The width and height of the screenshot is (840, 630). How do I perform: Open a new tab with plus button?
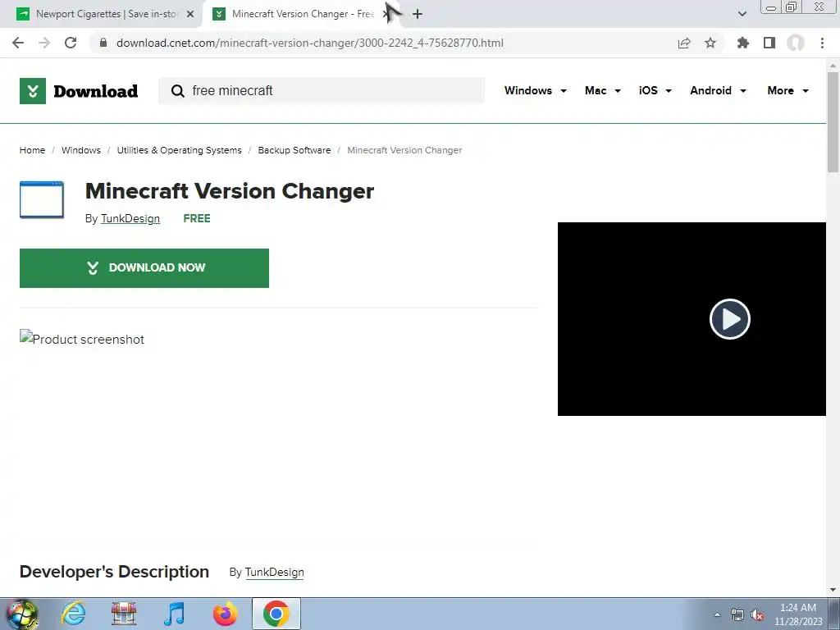point(418,14)
